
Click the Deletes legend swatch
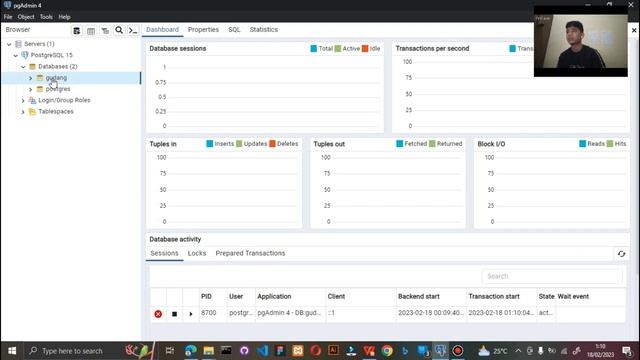pos(272,144)
